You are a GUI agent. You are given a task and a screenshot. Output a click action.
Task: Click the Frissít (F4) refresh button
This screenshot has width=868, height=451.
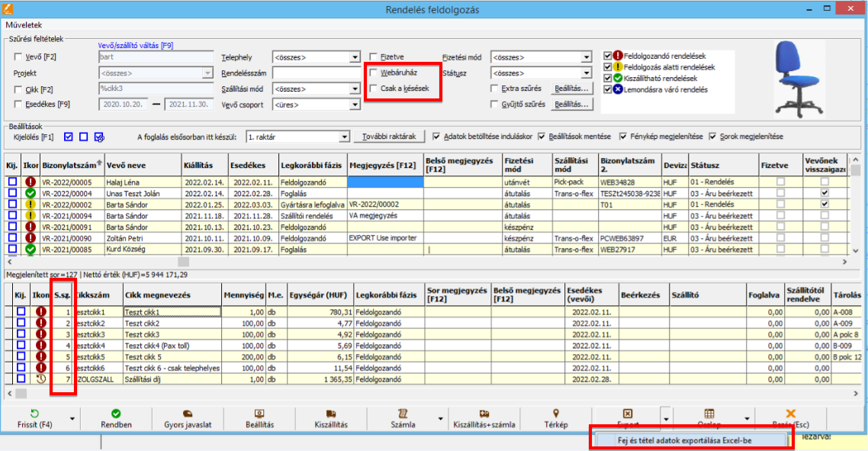(x=34, y=418)
